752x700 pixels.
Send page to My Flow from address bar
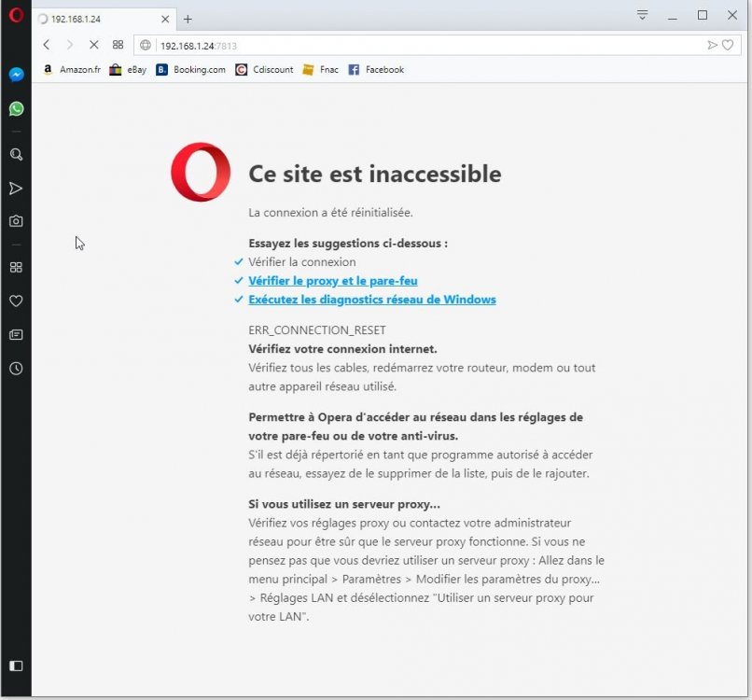tap(712, 45)
